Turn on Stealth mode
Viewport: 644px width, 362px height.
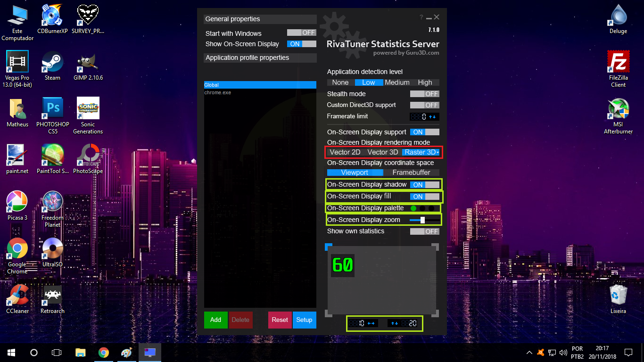425,94
